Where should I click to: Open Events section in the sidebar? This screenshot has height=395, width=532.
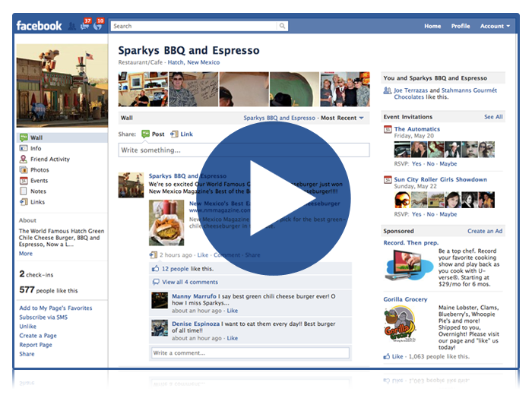pyautogui.click(x=39, y=180)
